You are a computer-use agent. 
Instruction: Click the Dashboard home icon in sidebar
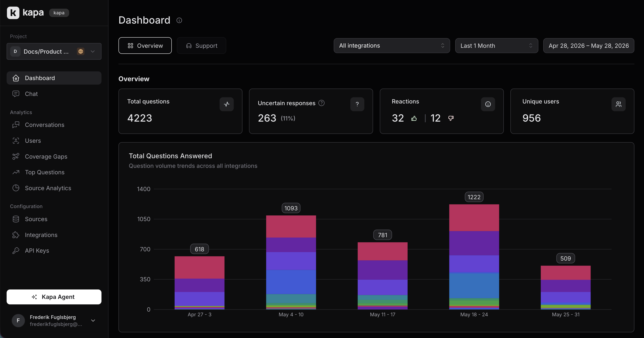[16, 78]
